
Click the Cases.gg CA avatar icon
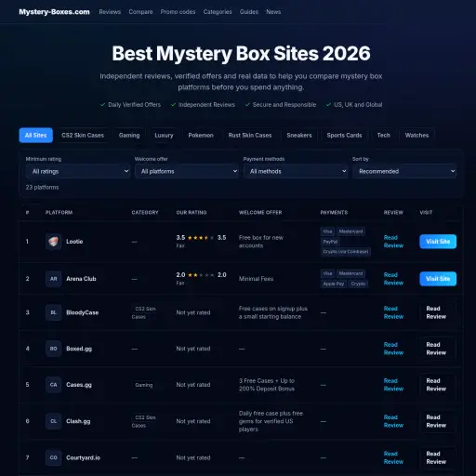click(53, 385)
